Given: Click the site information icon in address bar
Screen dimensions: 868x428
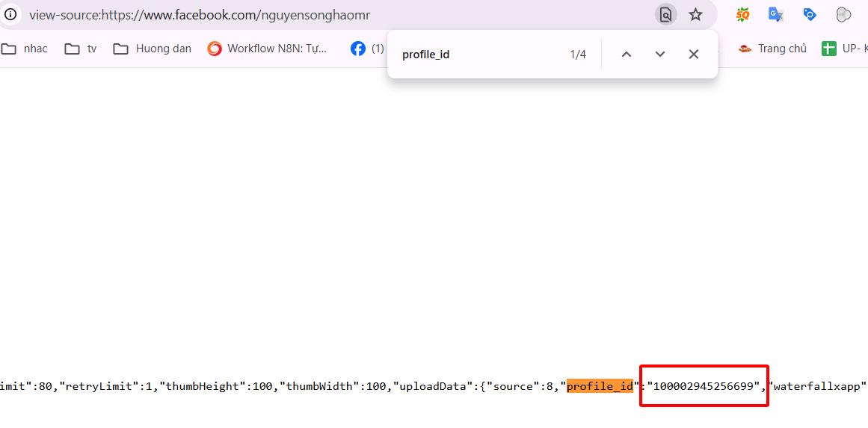Looking at the screenshot, I should tap(10, 14).
